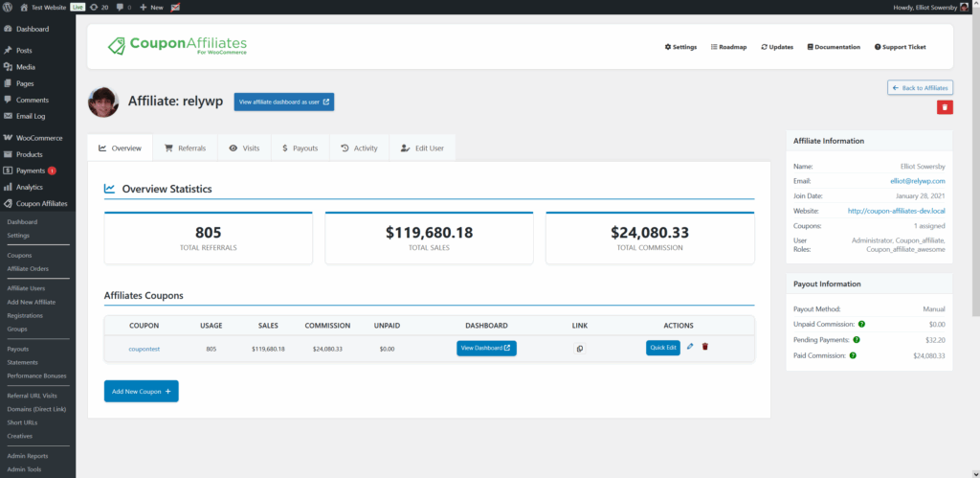Click the pencil edit icon for coupontest

690,346
